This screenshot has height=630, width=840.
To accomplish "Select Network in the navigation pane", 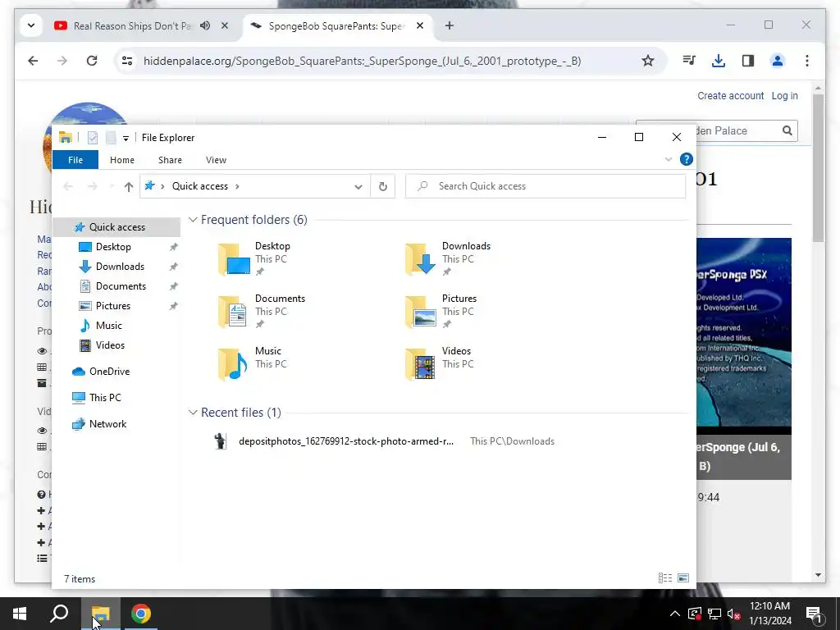I will (x=107, y=424).
